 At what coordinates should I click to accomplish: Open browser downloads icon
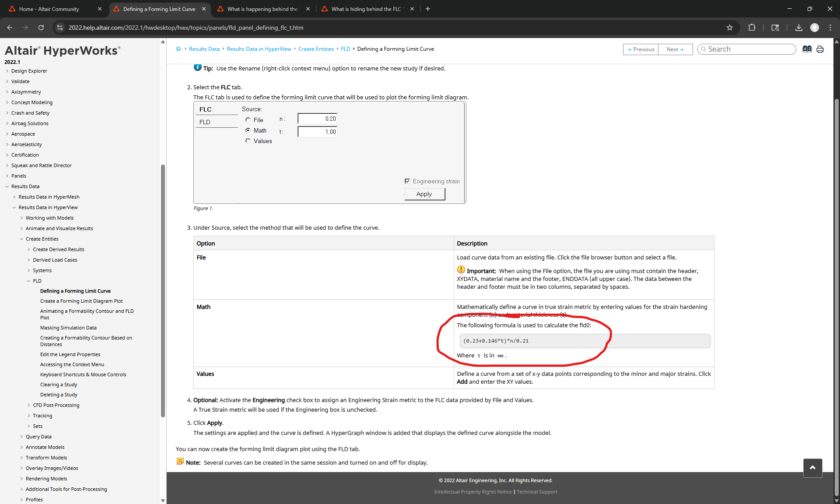coord(799,28)
